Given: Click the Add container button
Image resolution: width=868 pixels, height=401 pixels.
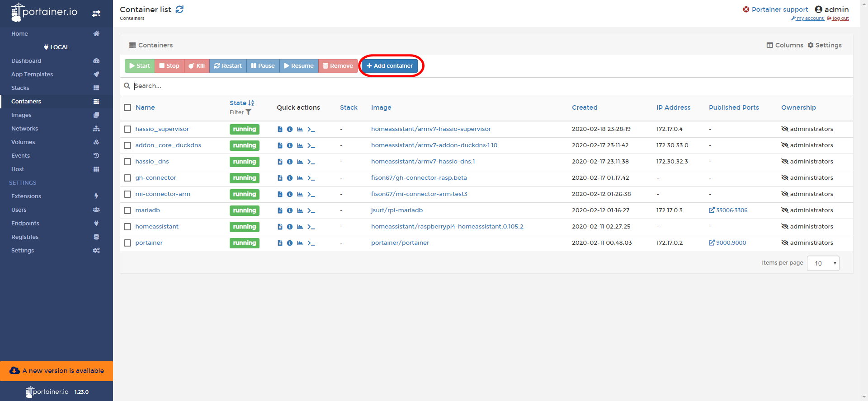Looking at the screenshot, I should click(390, 66).
